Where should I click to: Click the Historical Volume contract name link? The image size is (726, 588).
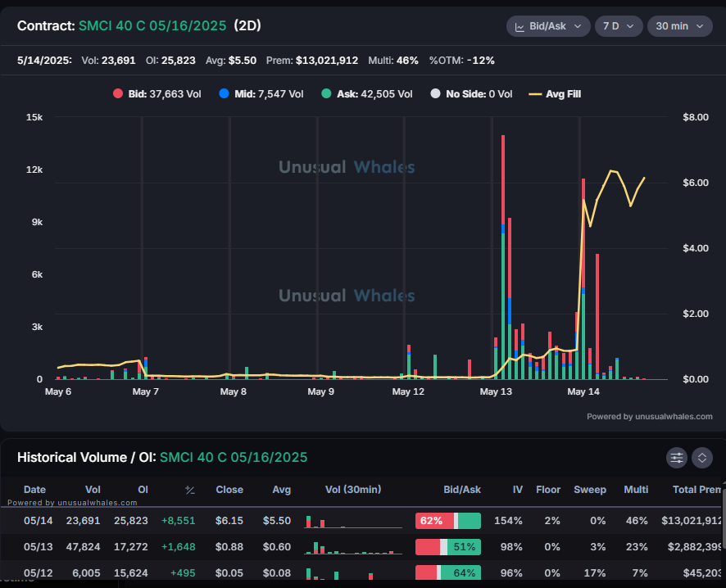(x=234, y=458)
